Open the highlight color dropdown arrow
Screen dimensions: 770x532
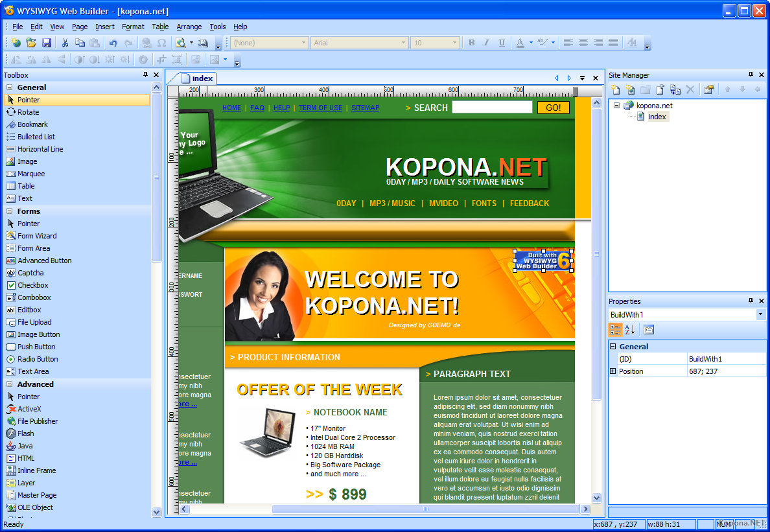553,43
